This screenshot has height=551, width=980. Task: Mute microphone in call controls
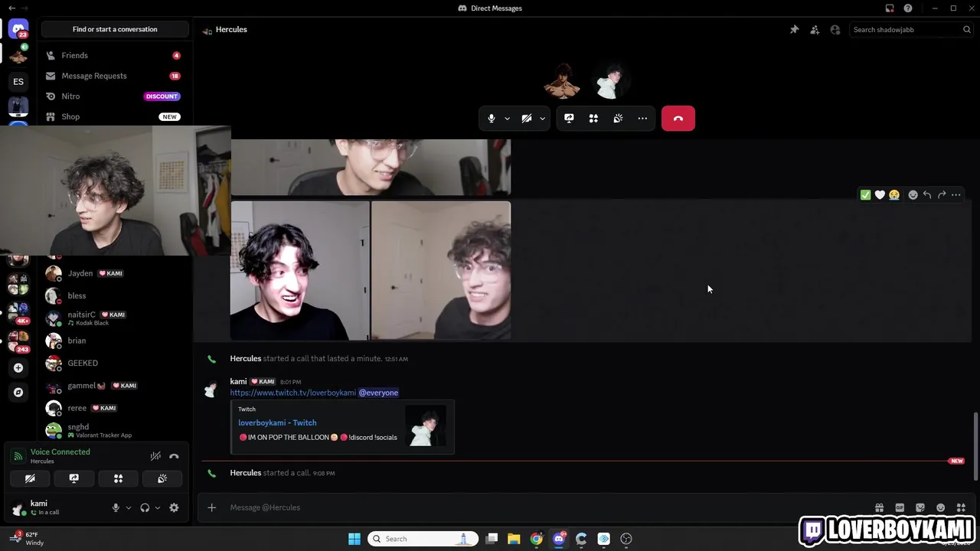[x=492, y=119]
